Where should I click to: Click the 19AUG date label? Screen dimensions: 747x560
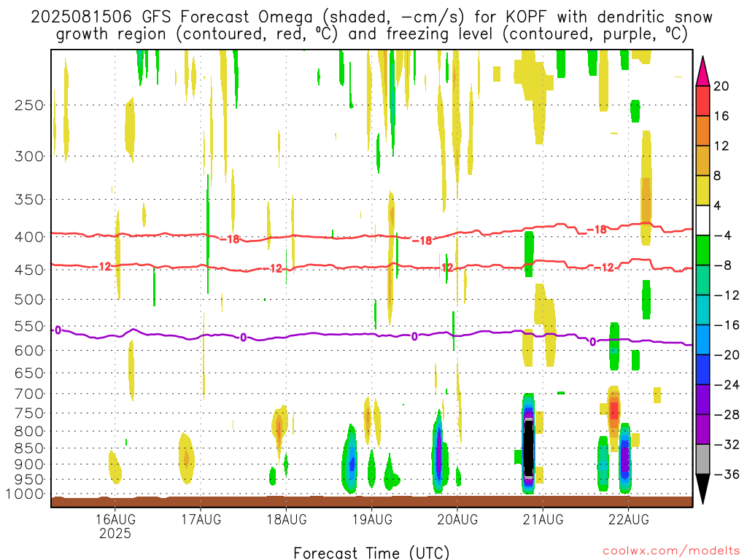pyautogui.click(x=372, y=519)
